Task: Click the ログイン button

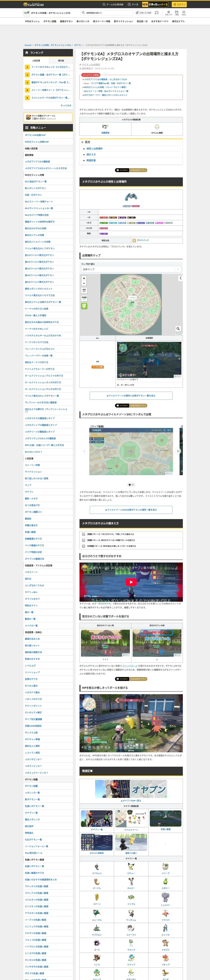Action: tap(179, 5)
